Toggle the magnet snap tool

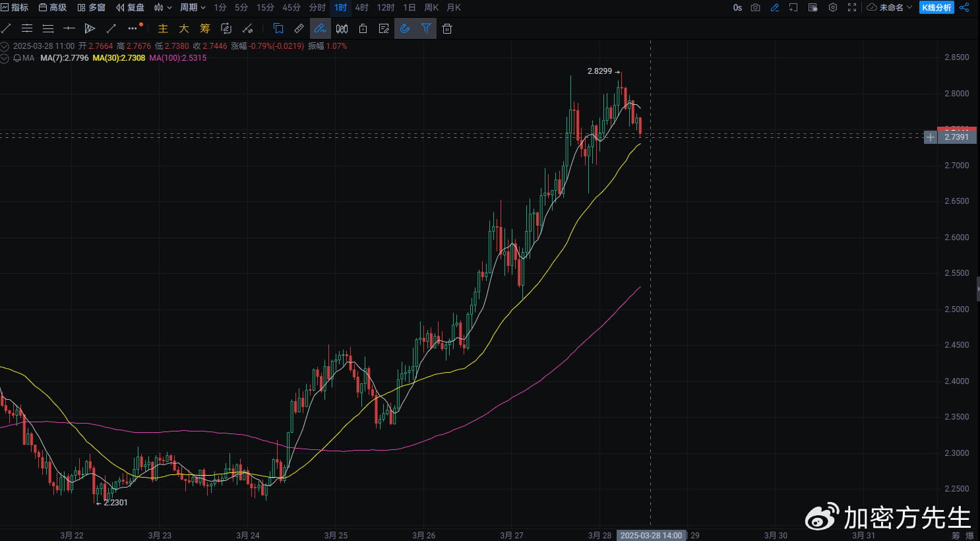[405, 28]
